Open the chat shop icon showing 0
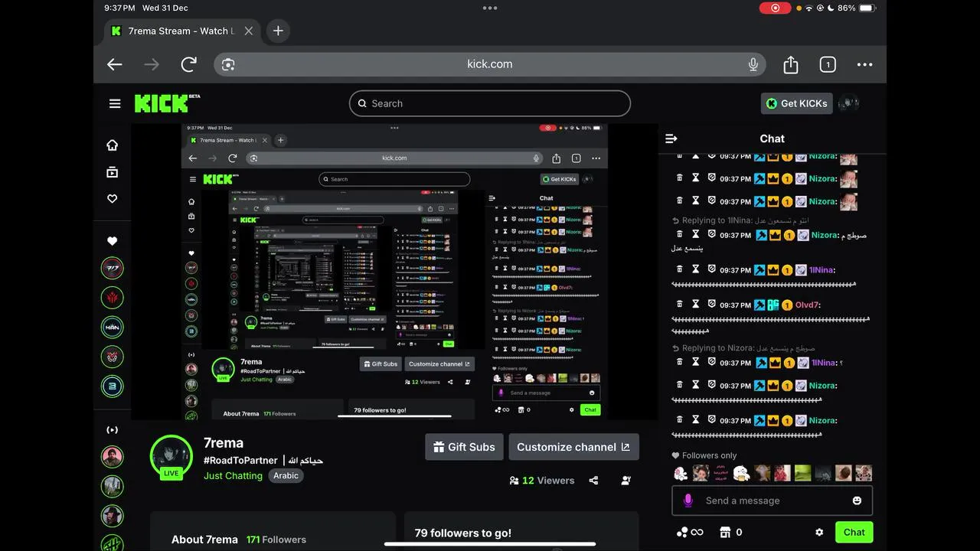This screenshot has width=980, height=551. [x=731, y=532]
